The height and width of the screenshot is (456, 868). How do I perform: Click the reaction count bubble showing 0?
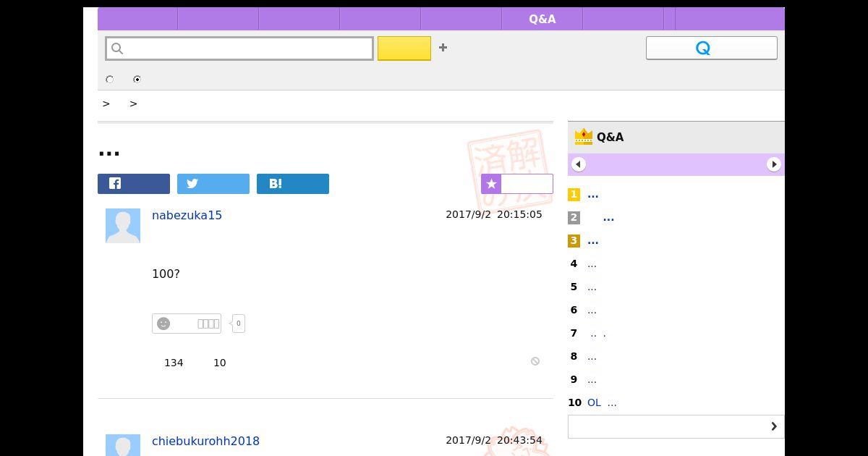click(238, 324)
